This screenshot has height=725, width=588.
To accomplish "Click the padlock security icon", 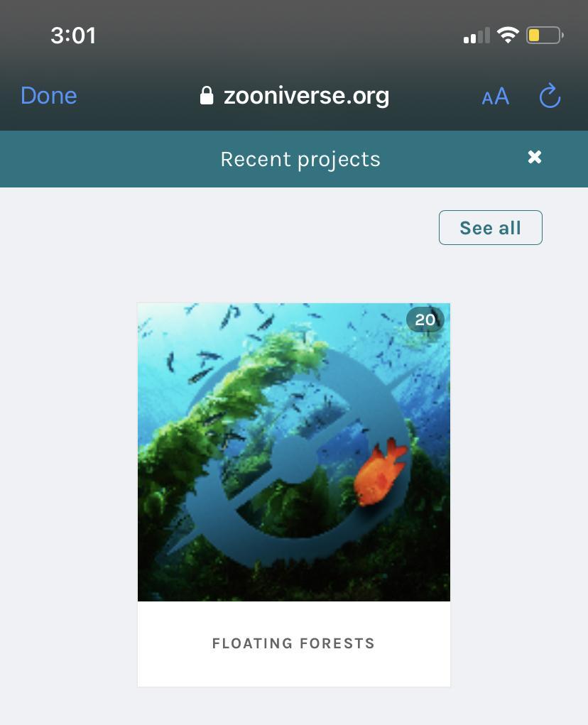I will point(207,96).
